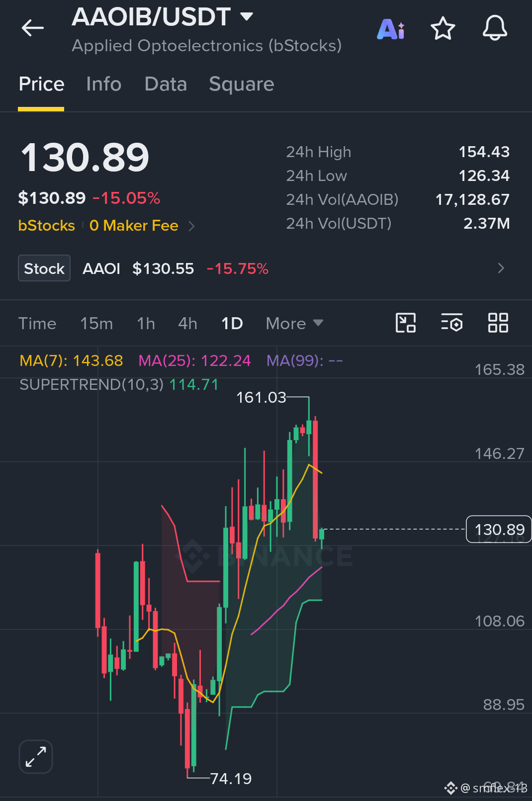Tap the 24h High value 154.43
Image resolution: width=532 pixels, height=801 pixels.
coord(484,152)
